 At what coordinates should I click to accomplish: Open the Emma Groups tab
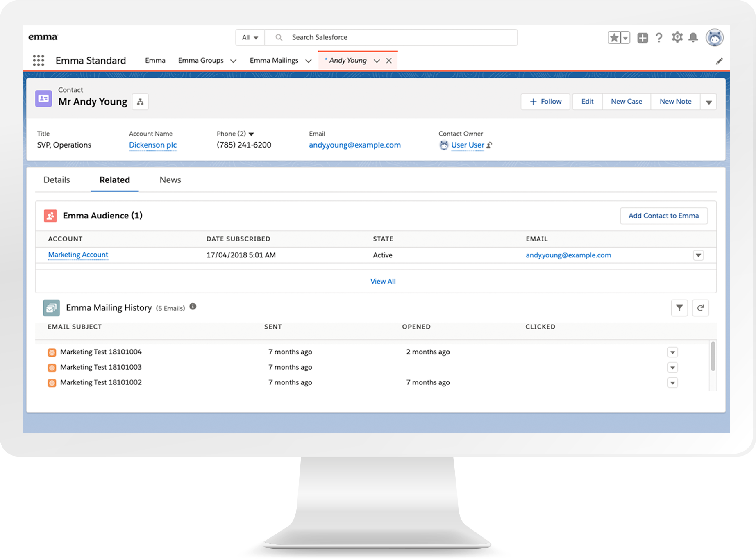(x=201, y=60)
